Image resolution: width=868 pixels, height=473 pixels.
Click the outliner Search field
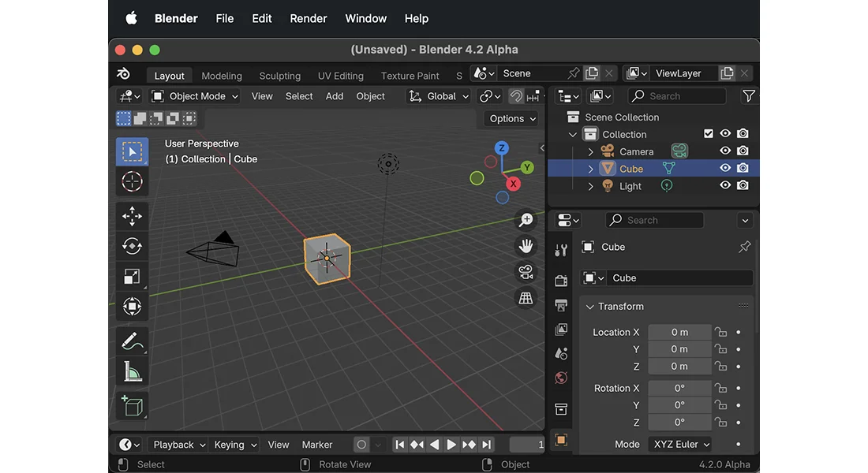click(676, 95)
